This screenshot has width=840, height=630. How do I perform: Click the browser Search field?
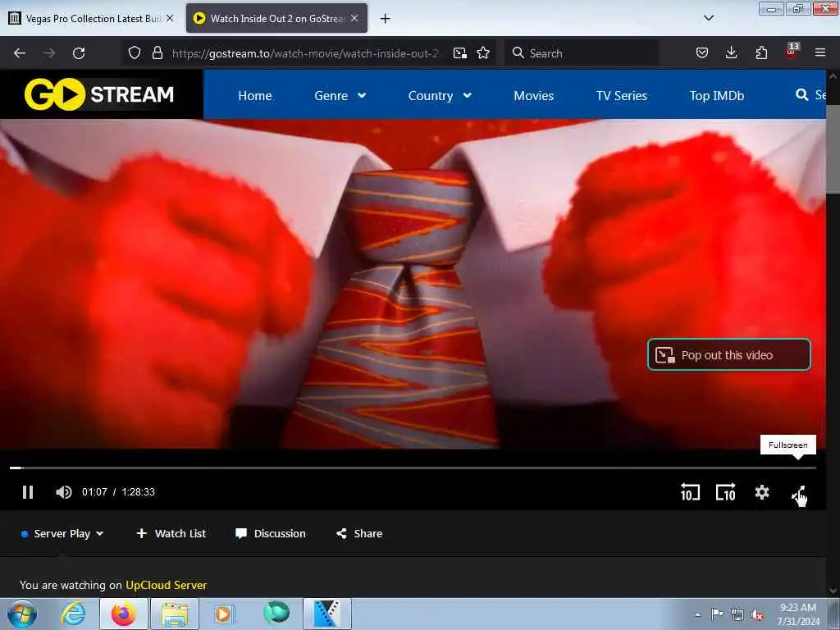coord(582,53)
